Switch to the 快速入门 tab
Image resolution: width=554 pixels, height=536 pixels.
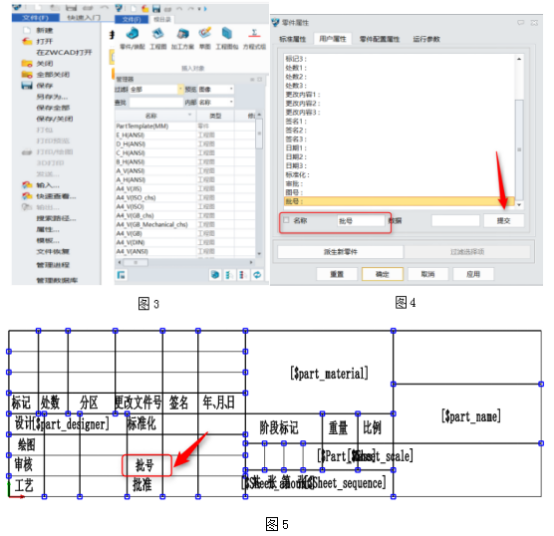pyautogui.click(x=83, y=18)
